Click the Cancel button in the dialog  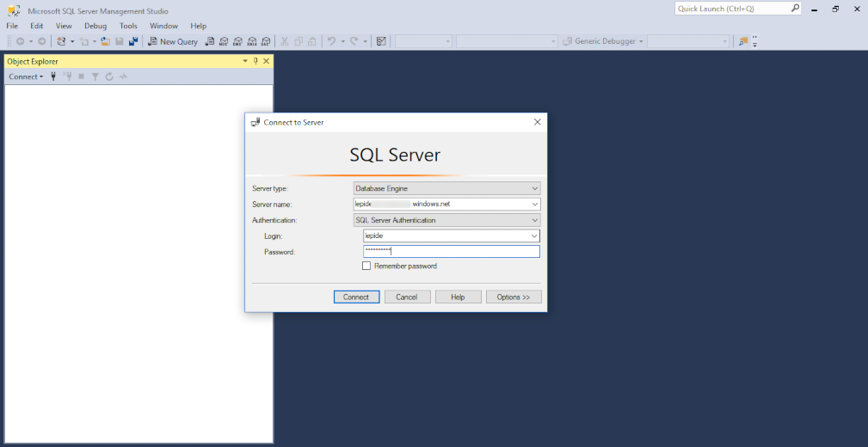coord(408,297)
